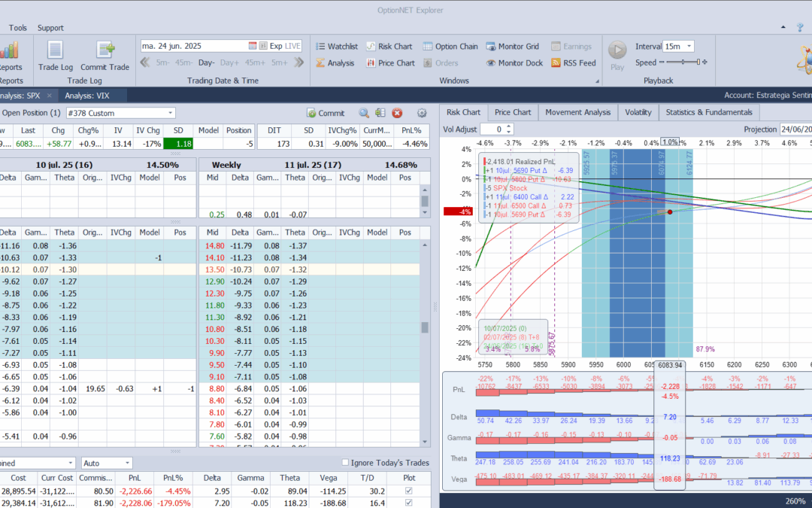Click the red X delete position icon

pos(397,113)
